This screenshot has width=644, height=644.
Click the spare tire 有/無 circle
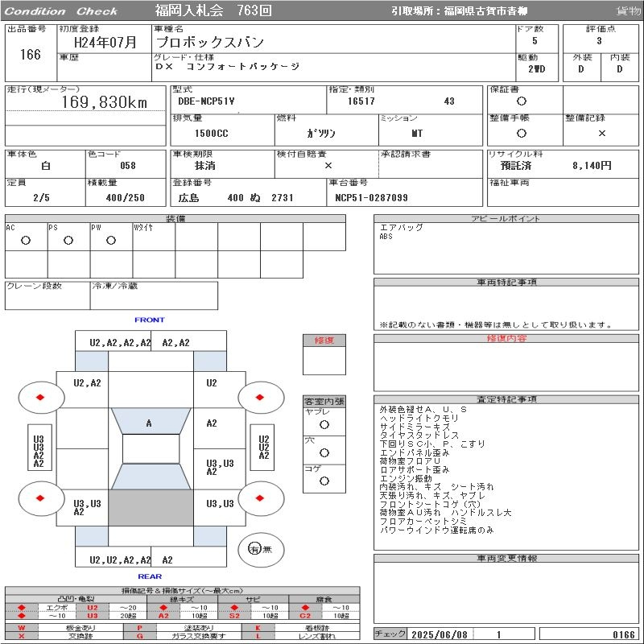[261, 549]
